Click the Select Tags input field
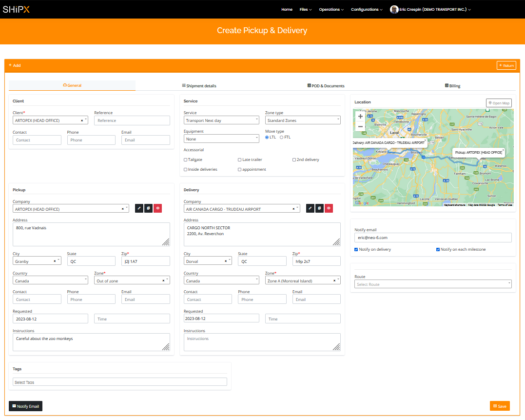This screenshot has height=420, width=525. pyautogui.click(x=120, y=382)
